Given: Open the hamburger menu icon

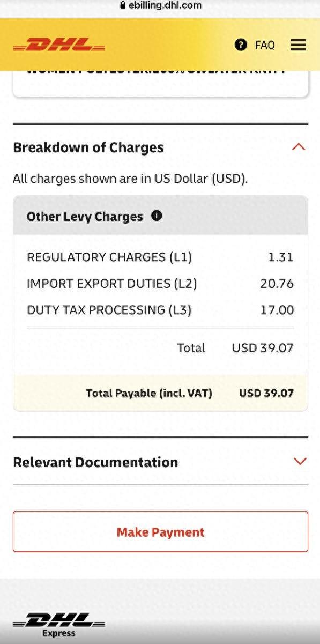Looking at the screenshot, I should point(299,45).
